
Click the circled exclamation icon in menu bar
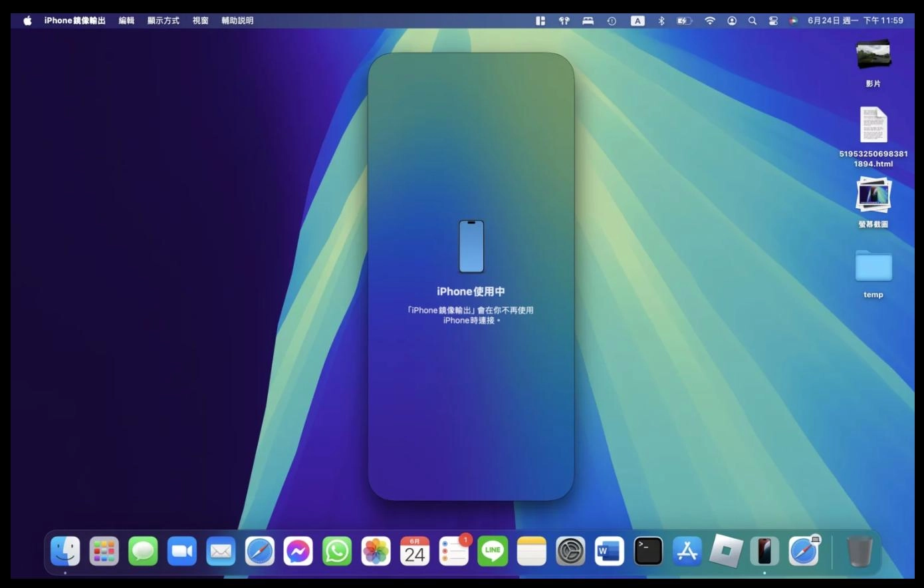point(612,21)
